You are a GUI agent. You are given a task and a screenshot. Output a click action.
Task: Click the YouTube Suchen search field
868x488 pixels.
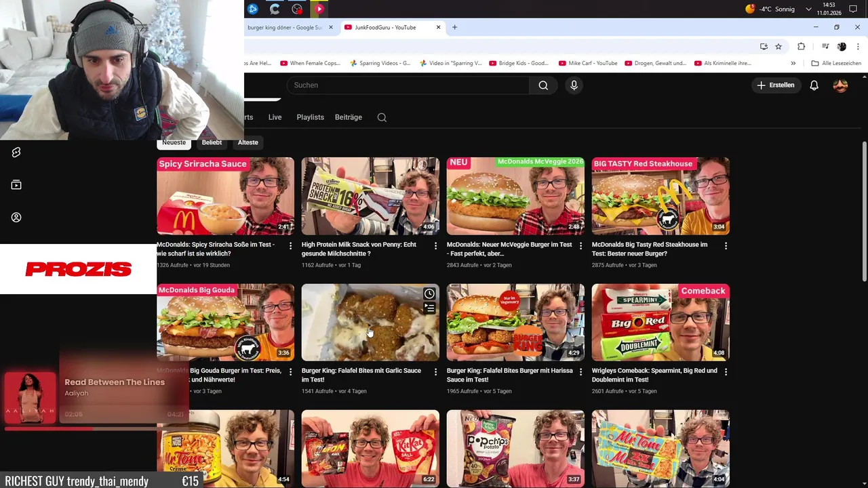[408, 85]
